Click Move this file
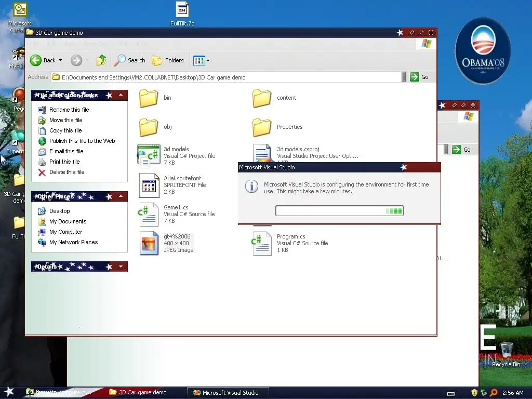 [65, 120]
